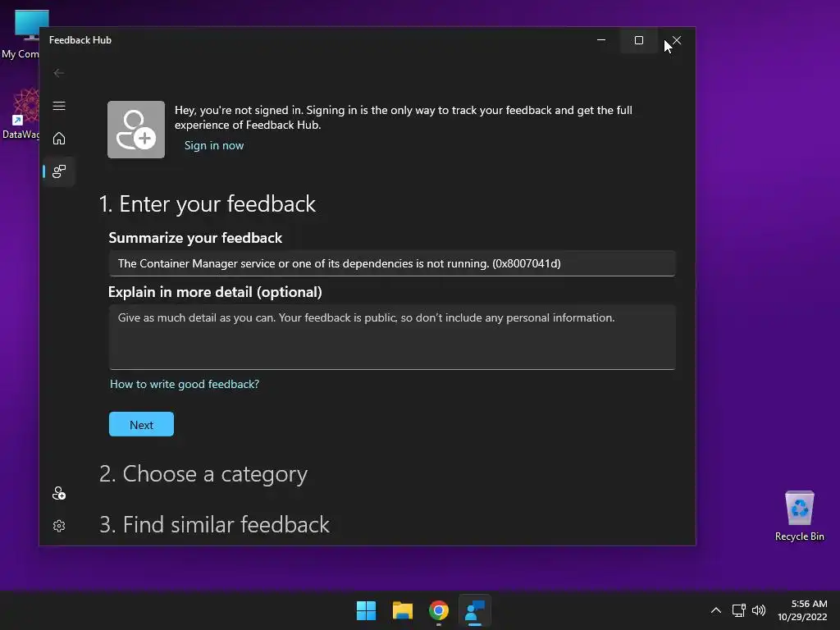
Task: Click the 'Hey, you're not signed in' message
Action: 404,117
